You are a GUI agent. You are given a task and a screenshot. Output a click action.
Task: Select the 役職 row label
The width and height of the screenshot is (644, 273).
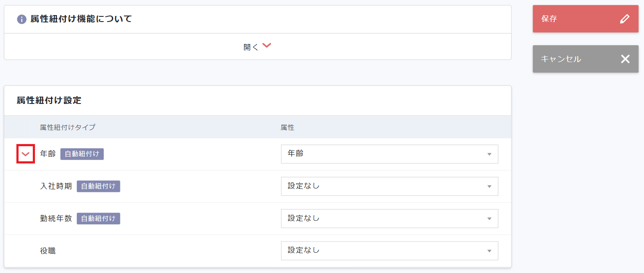click(47, 251)
